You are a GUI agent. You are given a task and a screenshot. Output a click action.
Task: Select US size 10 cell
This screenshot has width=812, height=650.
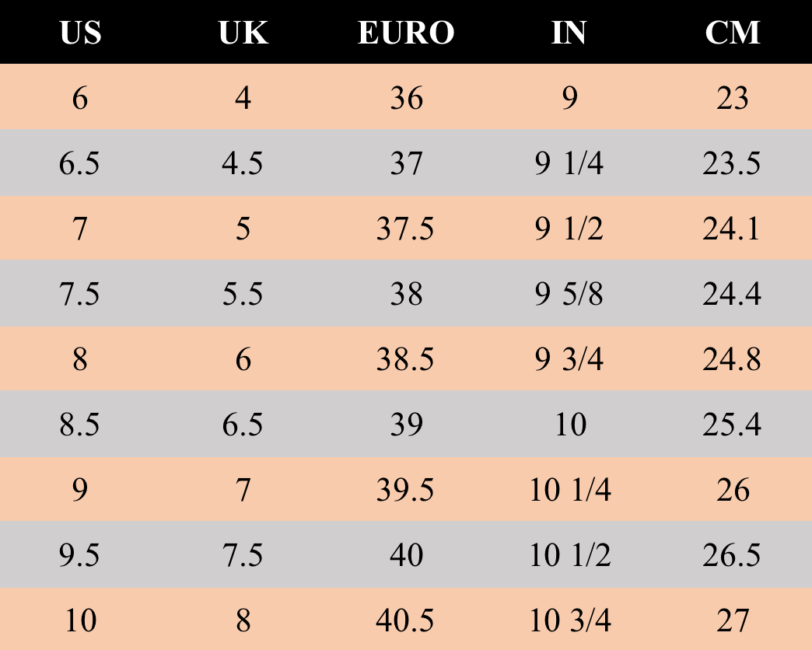(80, 621)
